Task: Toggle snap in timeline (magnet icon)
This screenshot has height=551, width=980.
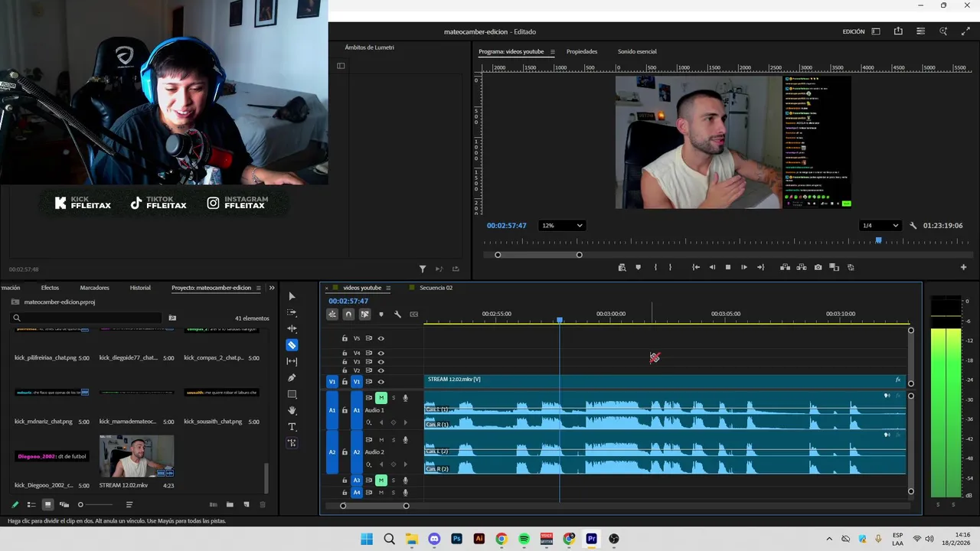Action: coord(348,315)
